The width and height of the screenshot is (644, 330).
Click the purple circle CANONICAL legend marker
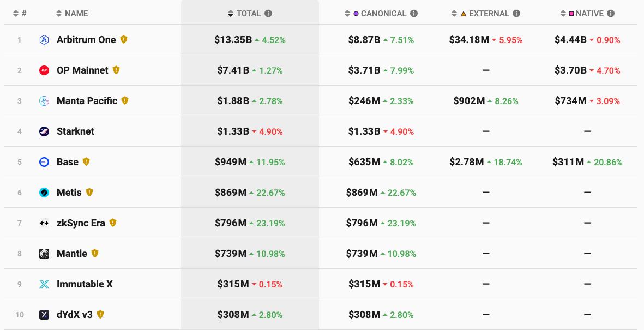(x=356, y=14)
